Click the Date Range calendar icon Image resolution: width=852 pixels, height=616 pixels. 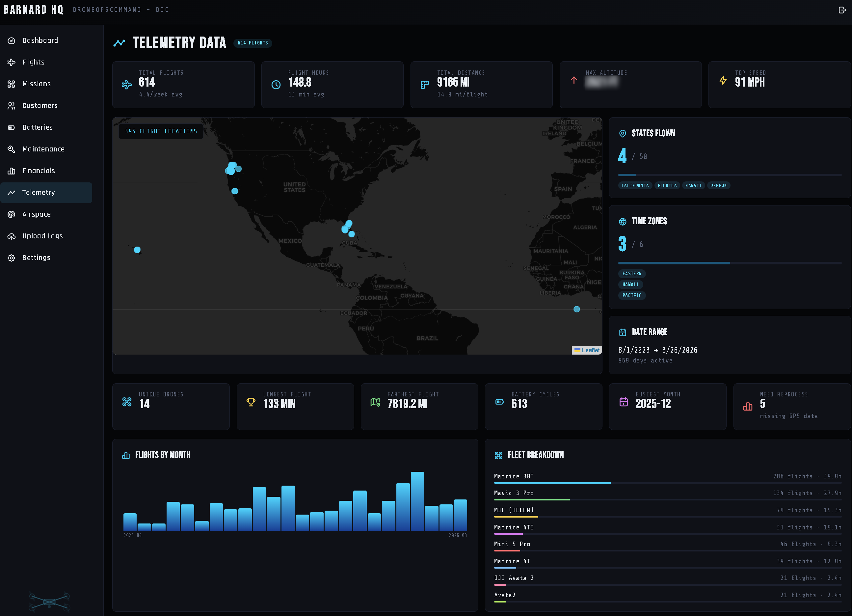click(623, 333)
